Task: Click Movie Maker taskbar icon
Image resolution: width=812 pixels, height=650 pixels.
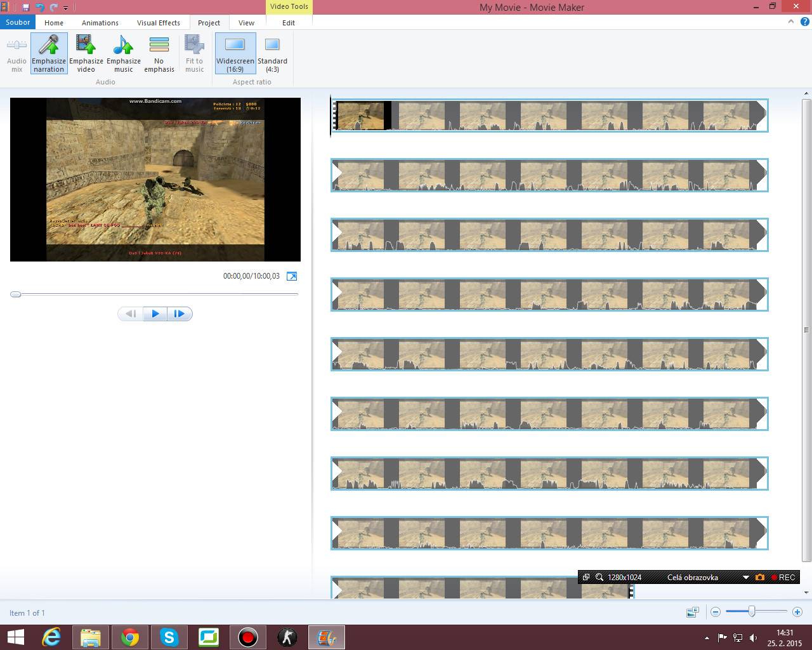Action: (327, 637)
